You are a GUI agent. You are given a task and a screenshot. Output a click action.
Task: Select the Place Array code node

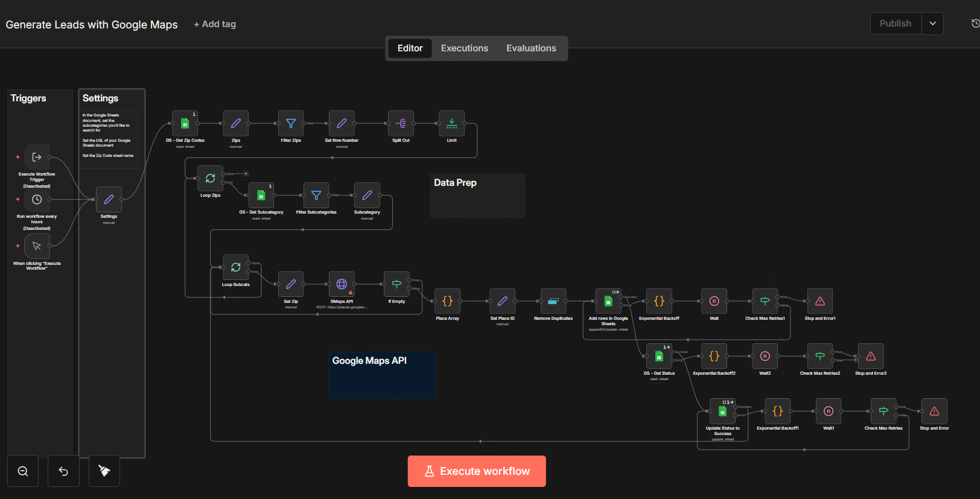click(447, 301)
